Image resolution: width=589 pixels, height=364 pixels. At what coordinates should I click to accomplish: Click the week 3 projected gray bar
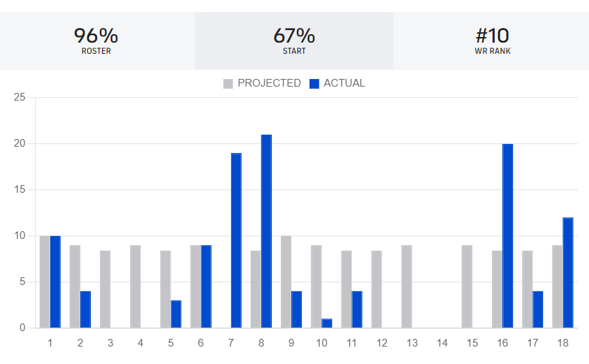[x=105, y=289]
